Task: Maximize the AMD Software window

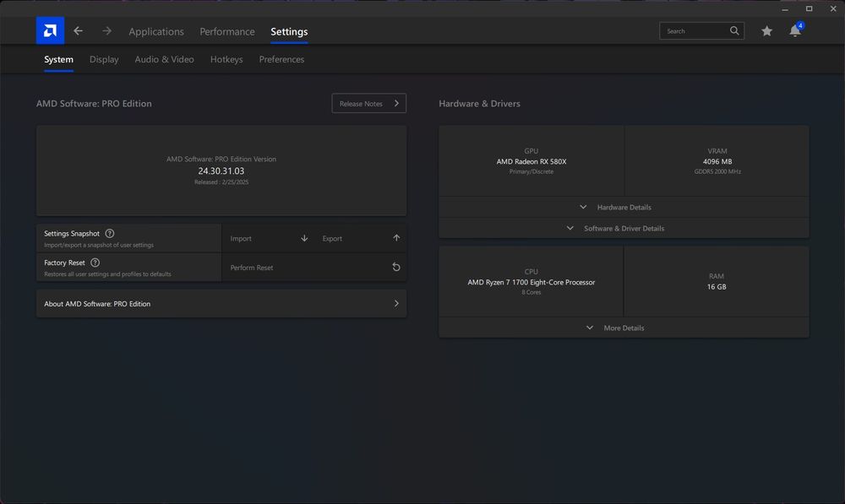Action: (809, 8)
